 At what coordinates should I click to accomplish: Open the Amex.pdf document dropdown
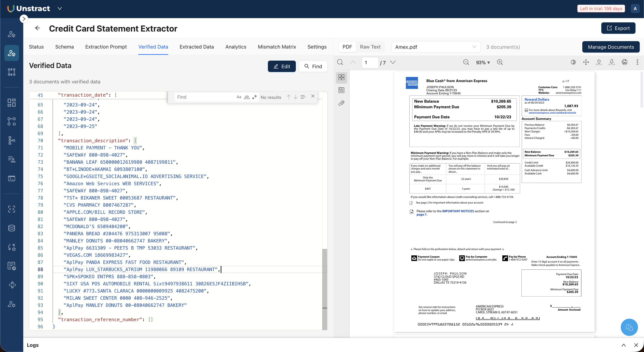click(x=435, y=47)
